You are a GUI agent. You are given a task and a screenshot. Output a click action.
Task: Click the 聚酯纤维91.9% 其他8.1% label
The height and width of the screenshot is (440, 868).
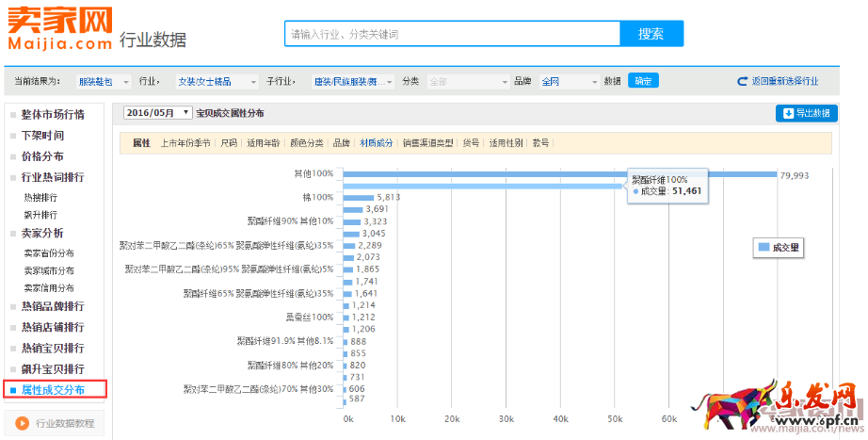[x=285, y=341]
